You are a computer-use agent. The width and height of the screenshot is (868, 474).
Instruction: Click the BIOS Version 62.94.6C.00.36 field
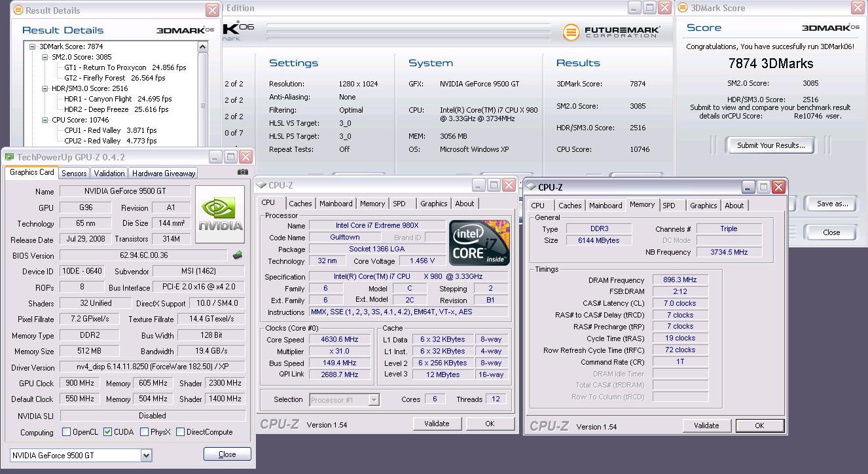[144, 255]
